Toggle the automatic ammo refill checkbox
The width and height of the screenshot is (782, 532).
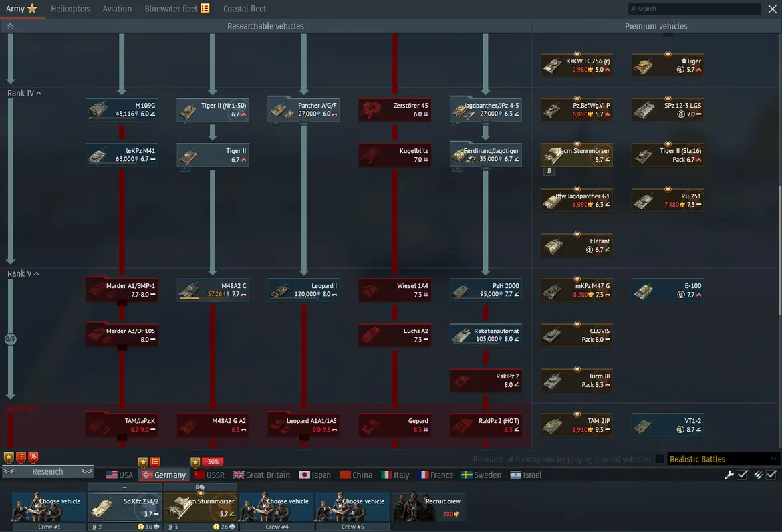pos(771,475)
